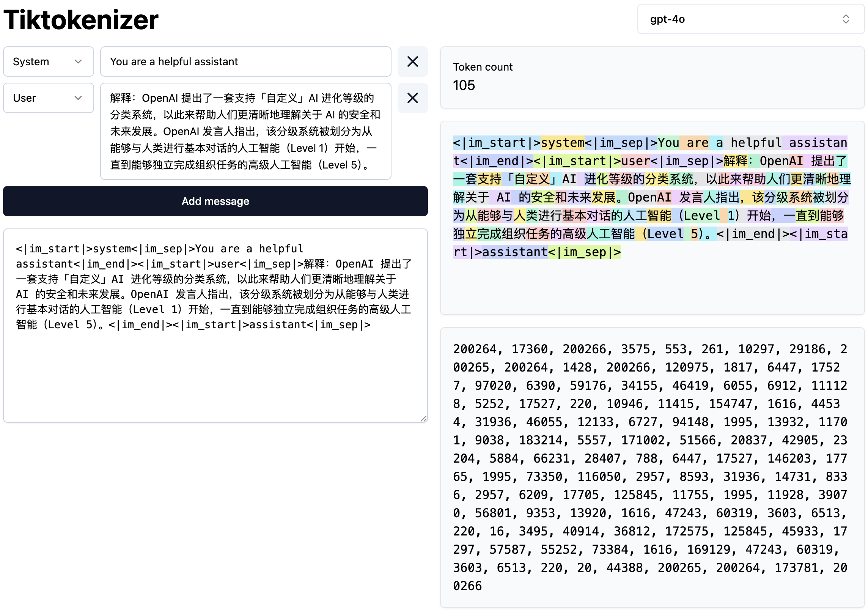This screenshot has width=868, height=611.
Task: Click the up-down chevron in model selector
Action: (x=846, y=19)
